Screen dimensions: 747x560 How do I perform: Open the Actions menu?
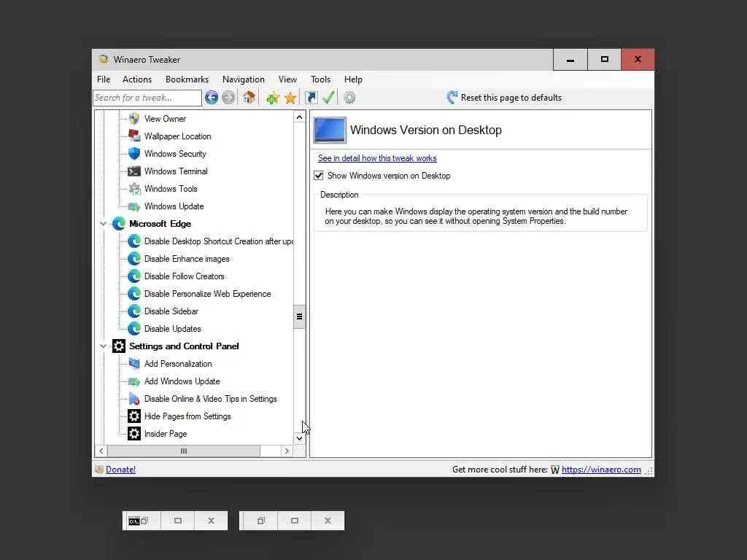click(x=137, y=79)
